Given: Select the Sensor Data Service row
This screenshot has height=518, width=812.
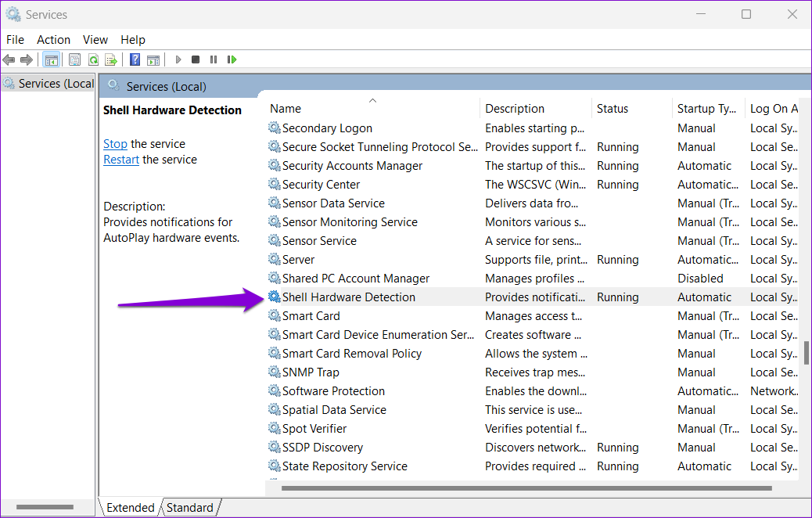Looking at the screenshot, I should (533, 203).
